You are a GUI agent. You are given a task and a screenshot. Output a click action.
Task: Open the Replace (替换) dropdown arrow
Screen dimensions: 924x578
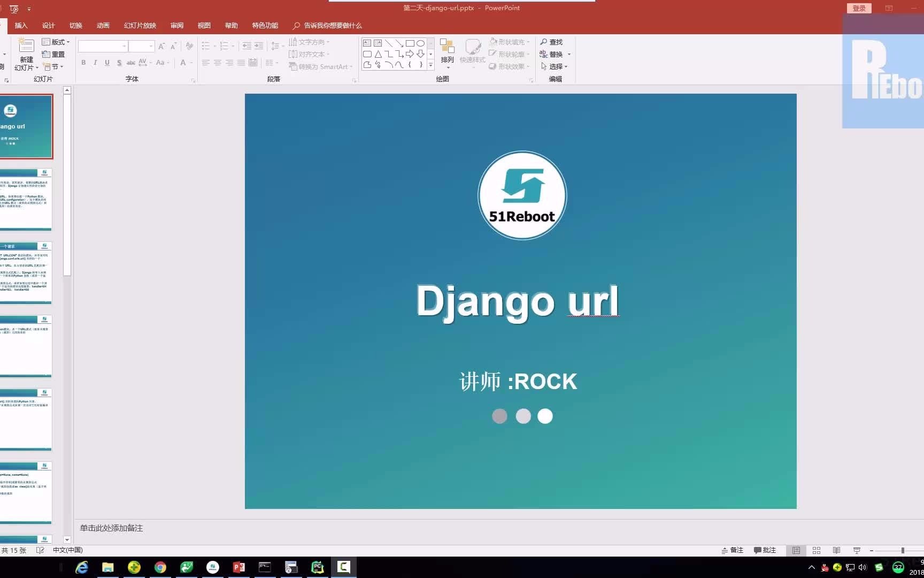(x=569, y=54)
